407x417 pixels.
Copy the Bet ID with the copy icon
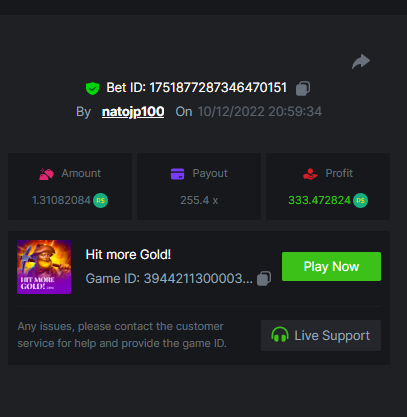tap(303, 88)
